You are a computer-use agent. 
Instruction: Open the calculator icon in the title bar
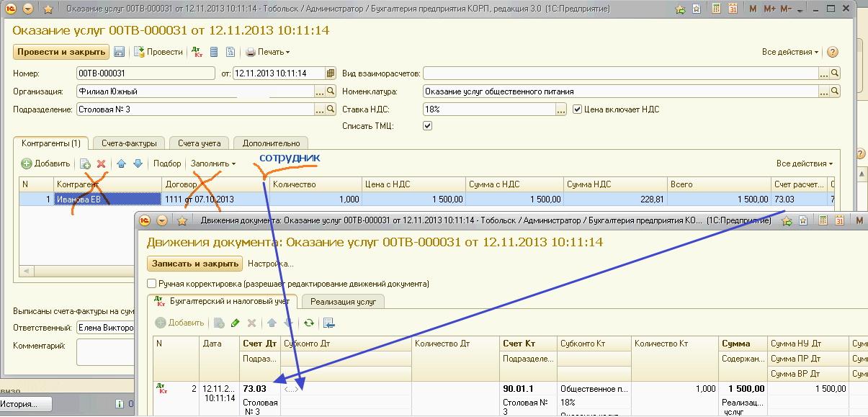[716, 9]
